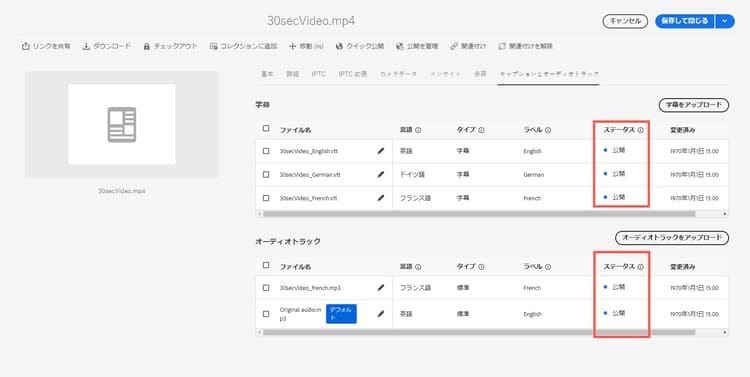Edit 30secVideo_English.vtt with its pencil icon
This screenshot has width=750, height=377.
coord(381,151)
